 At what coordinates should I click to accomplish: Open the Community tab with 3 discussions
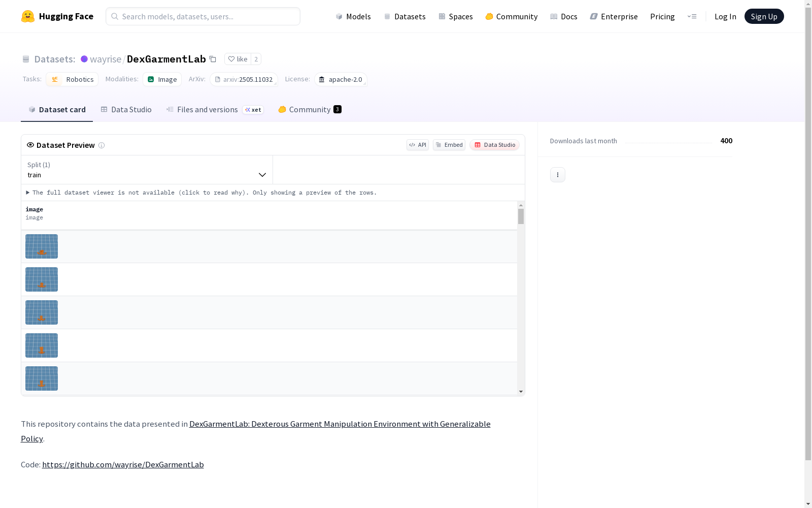(310, 110)
